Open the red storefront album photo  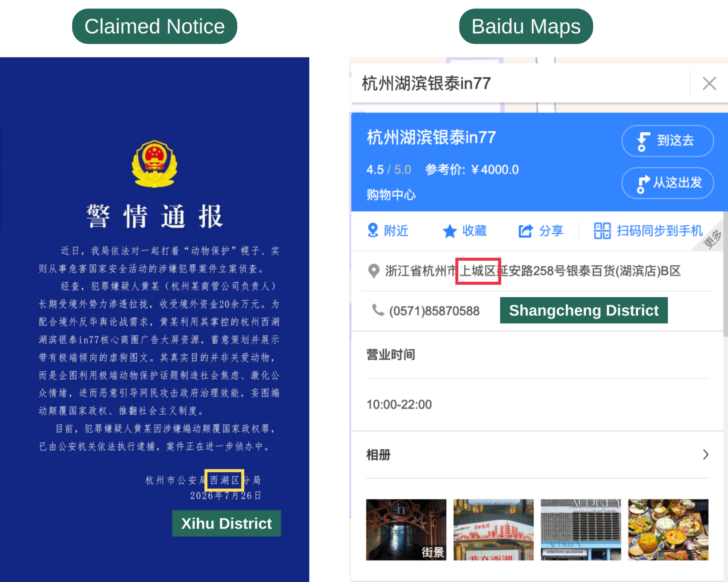tap(493, 530)
